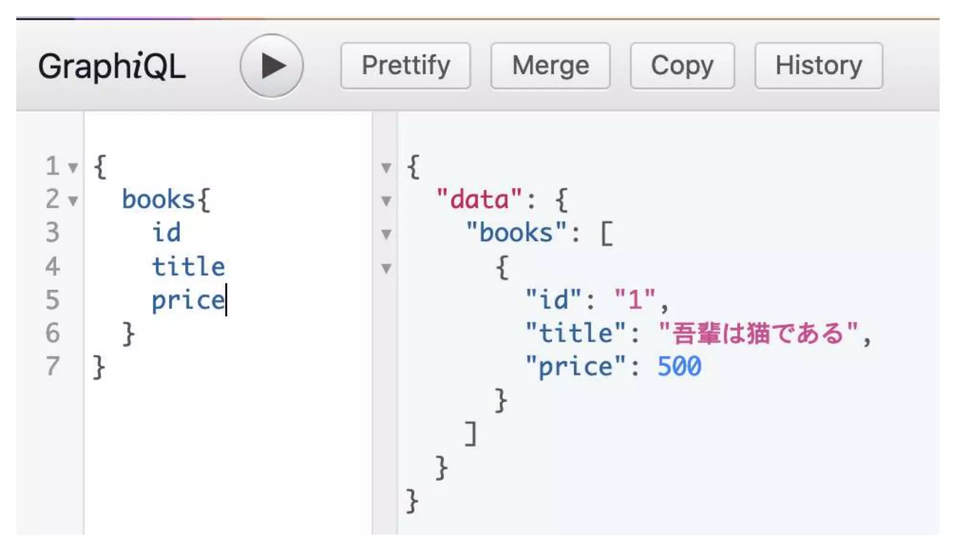Viewport: 980px width, 551px height.
Task: Run the query with the play button
Action: (271, 66)
